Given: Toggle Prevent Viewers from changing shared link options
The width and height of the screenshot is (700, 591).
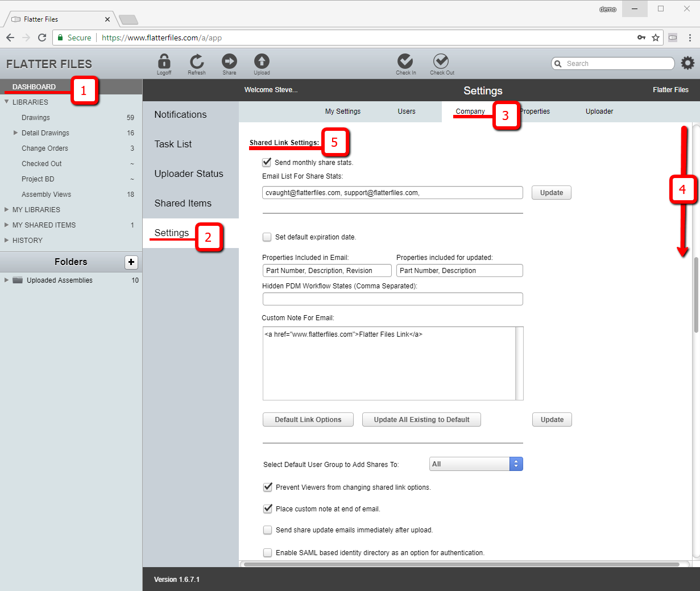Looking at the screenshot, I should coord(268,487).
